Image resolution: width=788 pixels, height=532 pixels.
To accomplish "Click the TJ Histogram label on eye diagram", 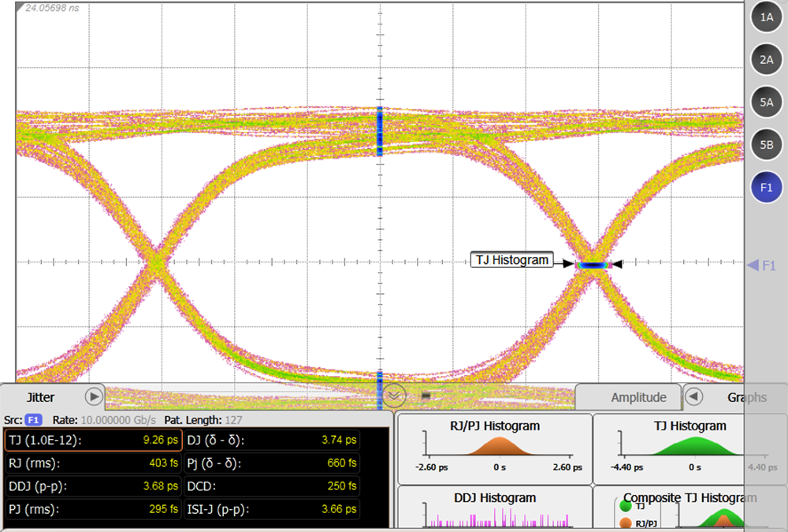I will 511,260.
